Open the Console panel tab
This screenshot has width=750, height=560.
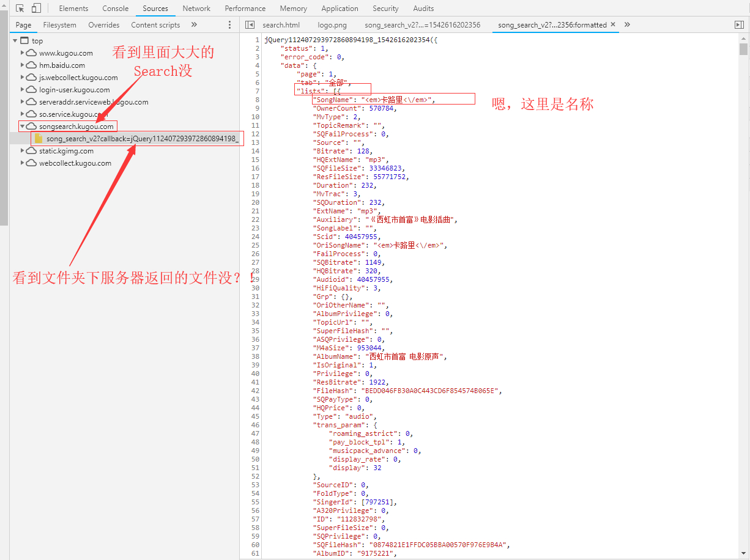coord(116,9)
